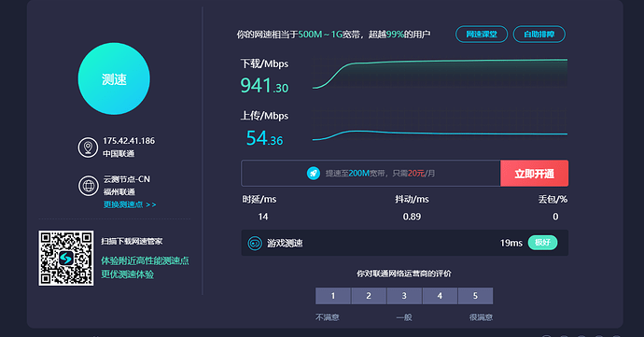Rate the operator with score 2
This screenshot has width=644, height=337.
click(x=369, y=296)
